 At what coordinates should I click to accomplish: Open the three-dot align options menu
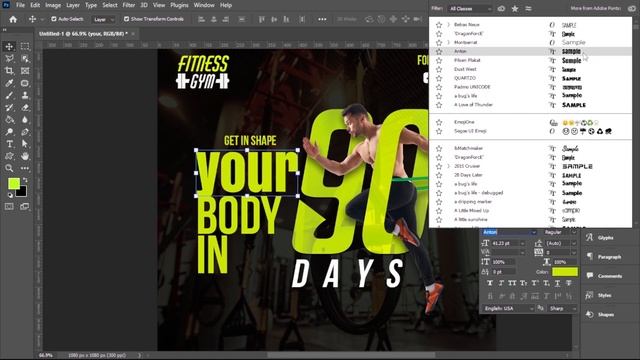point(322,19)
